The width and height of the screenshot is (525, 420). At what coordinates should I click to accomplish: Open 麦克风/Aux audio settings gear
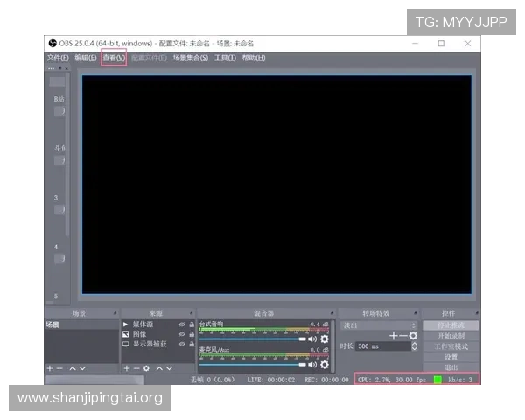[x=325, y=364]
